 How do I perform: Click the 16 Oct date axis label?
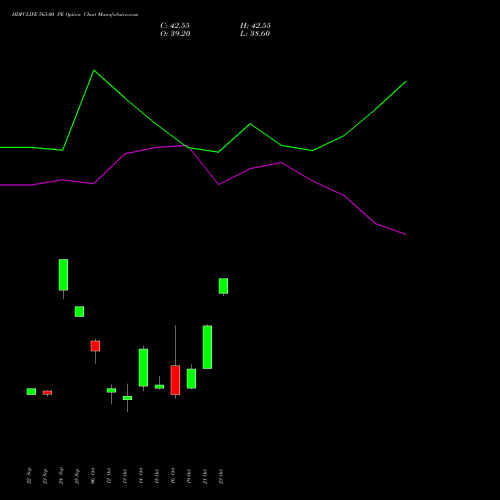point(173,476)
